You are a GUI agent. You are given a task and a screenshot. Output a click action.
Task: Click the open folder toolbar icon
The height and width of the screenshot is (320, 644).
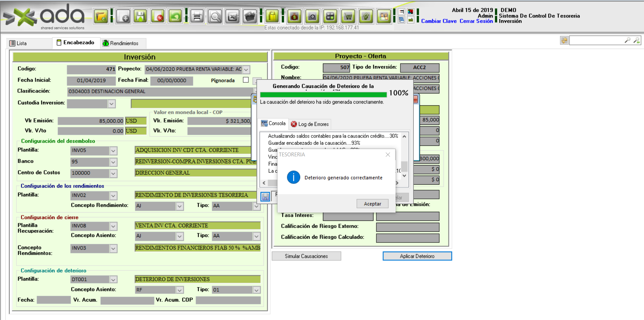pos(101,16)
